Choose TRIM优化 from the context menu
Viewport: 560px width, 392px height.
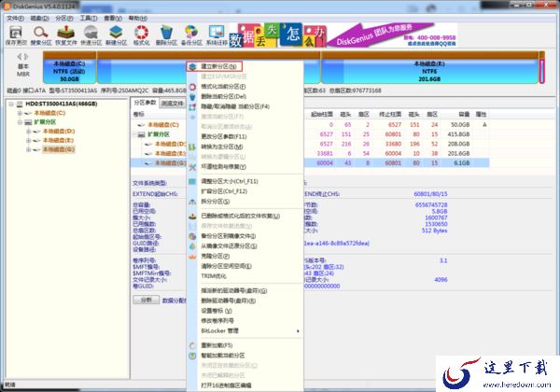[x=214, y=276]
